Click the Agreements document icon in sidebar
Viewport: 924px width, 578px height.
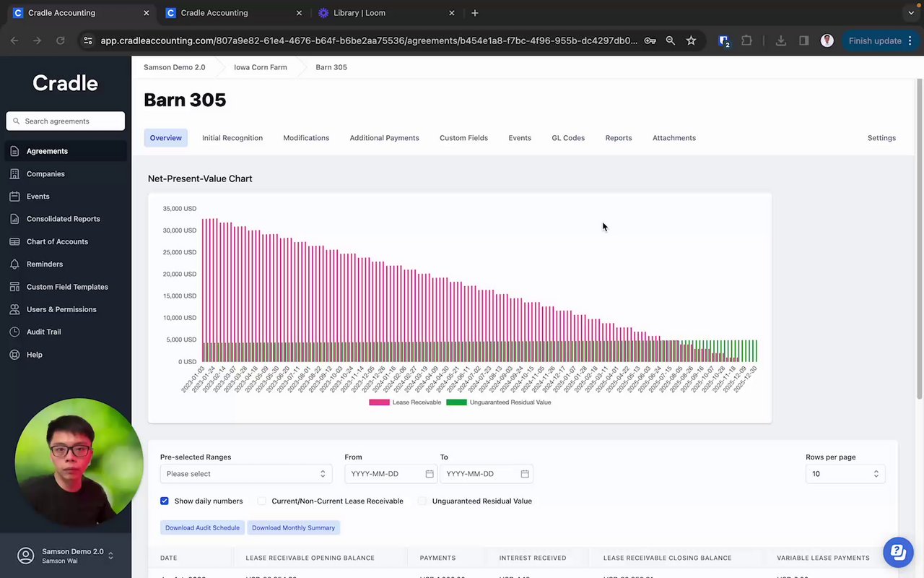point(14,151)
